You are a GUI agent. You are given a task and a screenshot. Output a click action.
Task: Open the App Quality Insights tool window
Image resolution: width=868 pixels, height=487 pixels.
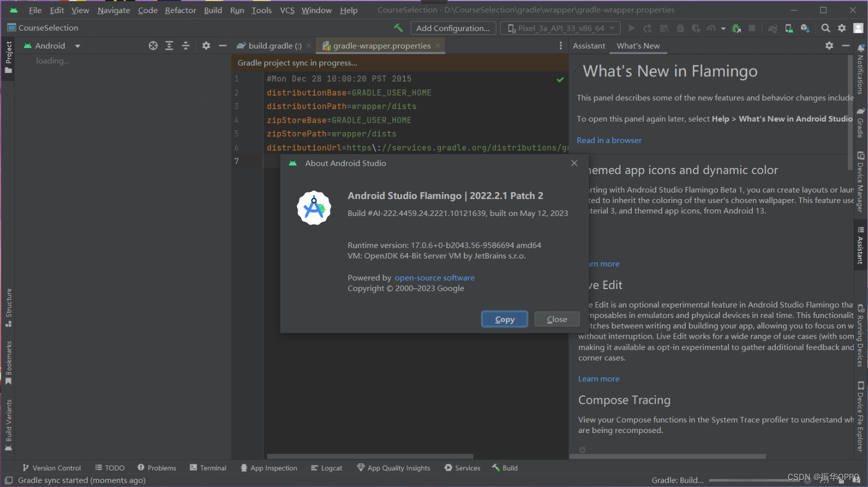click(x=393, y=468)
